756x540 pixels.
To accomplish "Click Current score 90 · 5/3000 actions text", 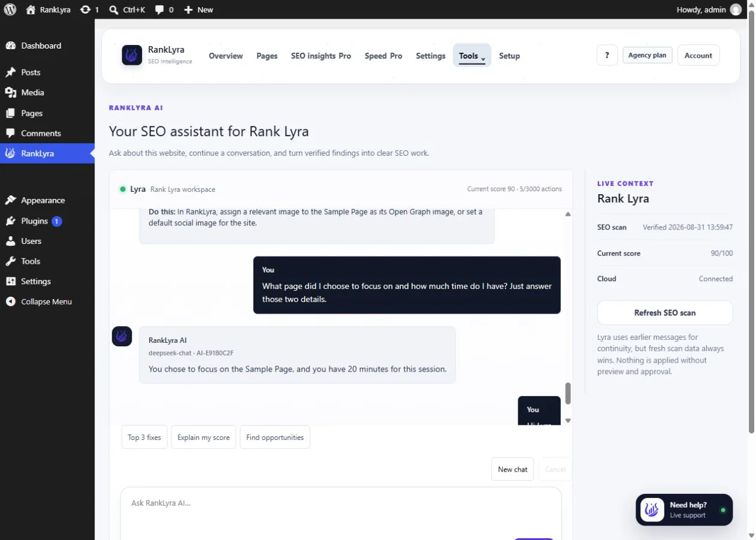I will tap(515, 189).
